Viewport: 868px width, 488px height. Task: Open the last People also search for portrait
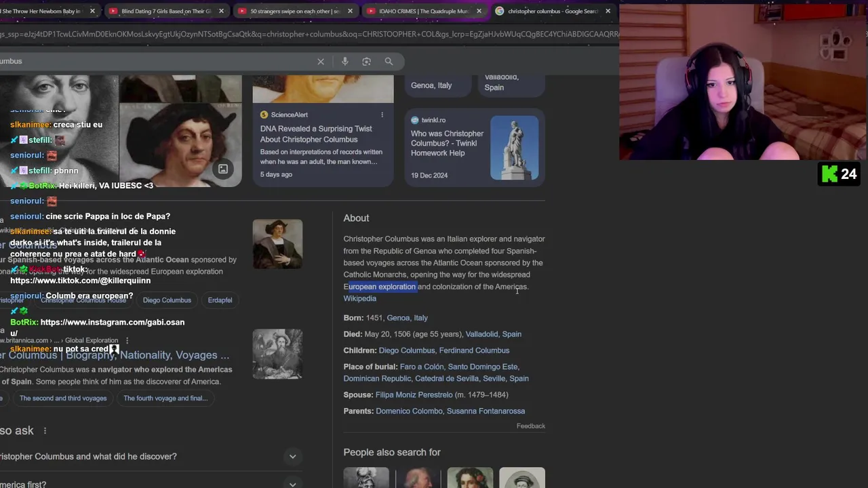point(522,478)
